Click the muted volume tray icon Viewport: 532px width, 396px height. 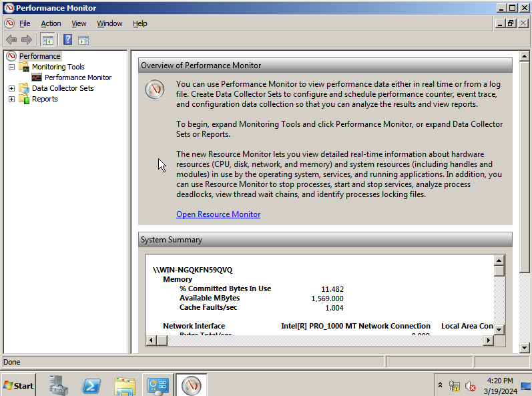point(470,386)
